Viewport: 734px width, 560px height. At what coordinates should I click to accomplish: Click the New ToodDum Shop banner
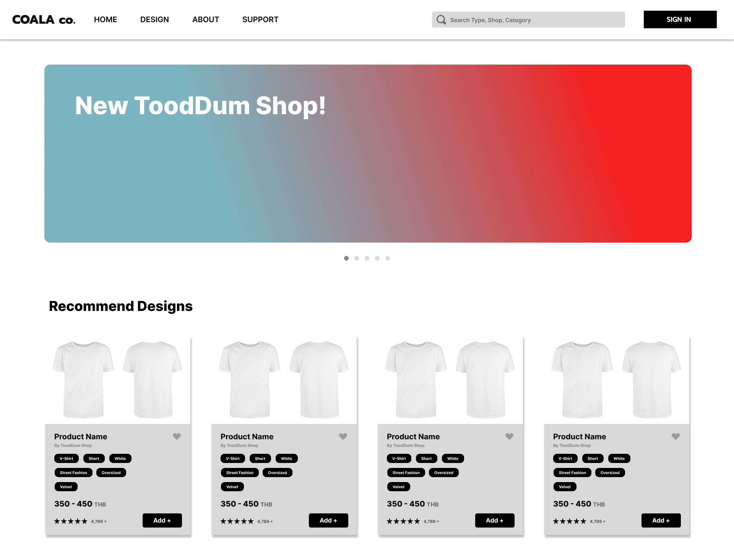tap(368, 154)
